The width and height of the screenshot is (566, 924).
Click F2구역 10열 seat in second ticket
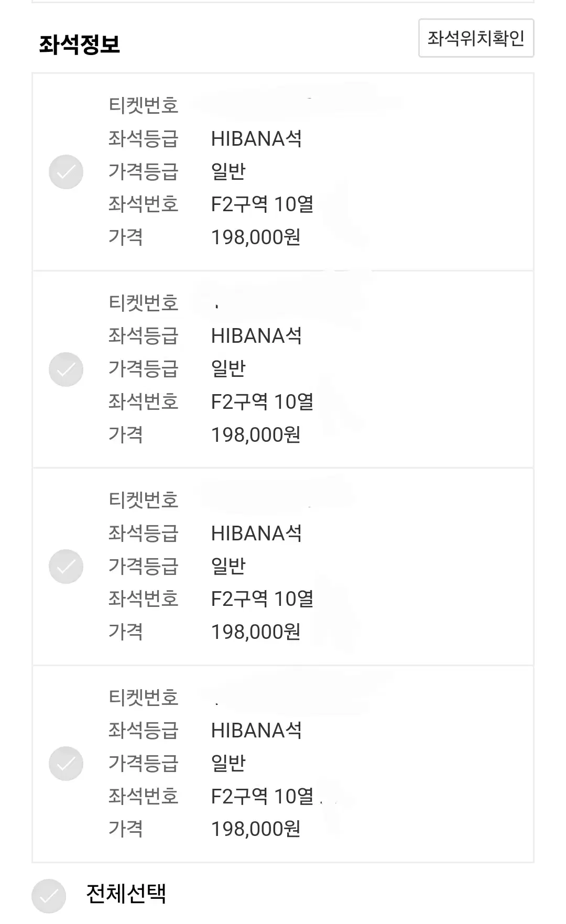pos(262,402)
